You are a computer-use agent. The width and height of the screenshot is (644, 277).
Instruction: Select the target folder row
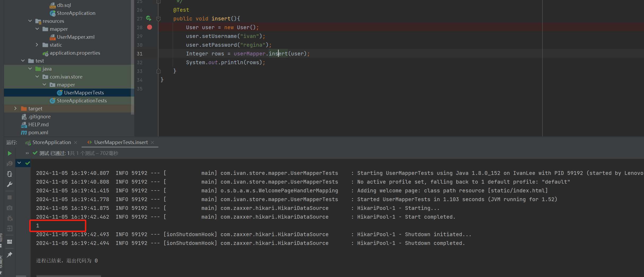[x=68, y=109]
